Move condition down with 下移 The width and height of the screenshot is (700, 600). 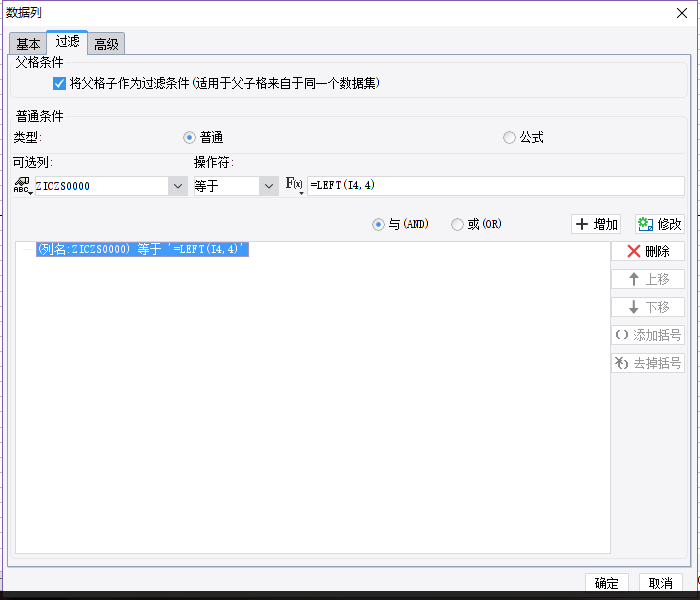648,307
